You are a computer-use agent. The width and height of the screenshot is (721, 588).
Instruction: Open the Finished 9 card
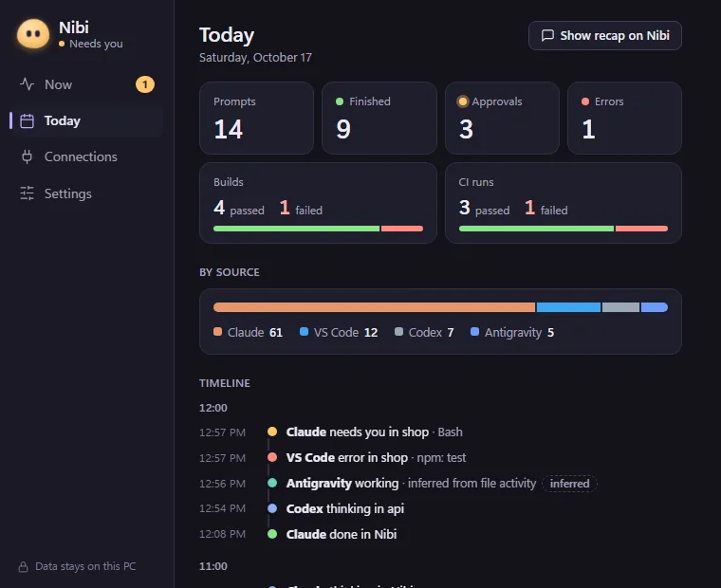(x=379, y=119)
